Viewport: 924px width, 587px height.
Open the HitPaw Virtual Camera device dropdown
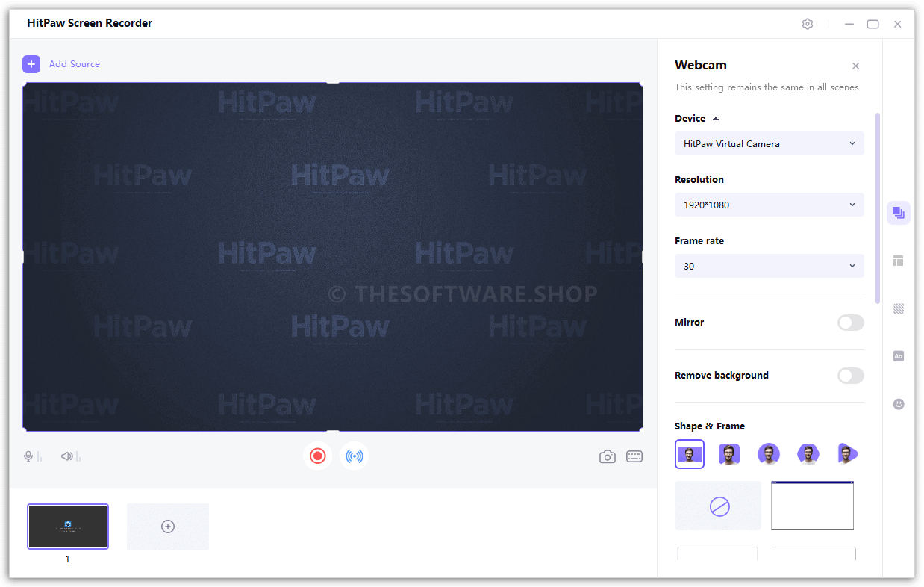tap(770, 143)
